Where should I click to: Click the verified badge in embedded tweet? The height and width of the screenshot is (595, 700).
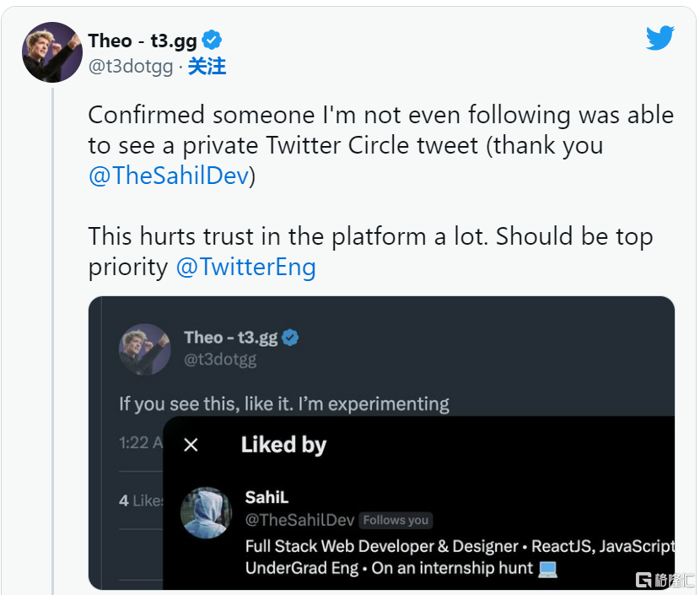coord(290,338)
